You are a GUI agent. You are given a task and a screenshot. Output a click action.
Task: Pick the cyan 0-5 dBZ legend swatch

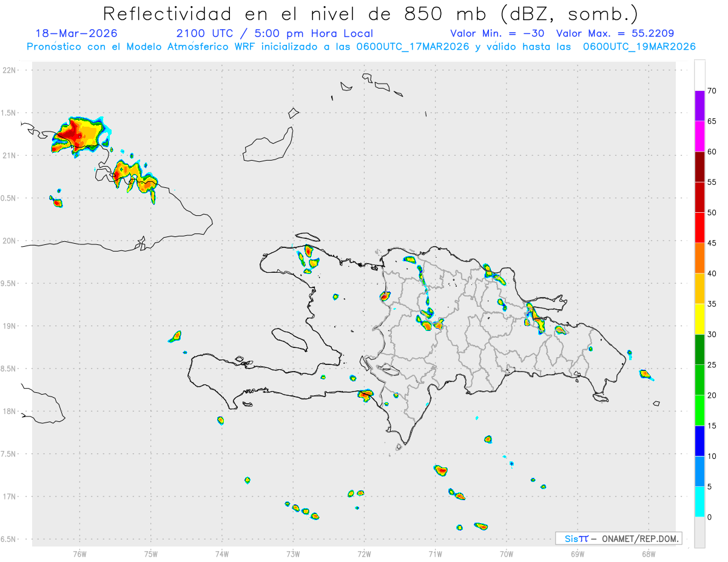(699, 502)
